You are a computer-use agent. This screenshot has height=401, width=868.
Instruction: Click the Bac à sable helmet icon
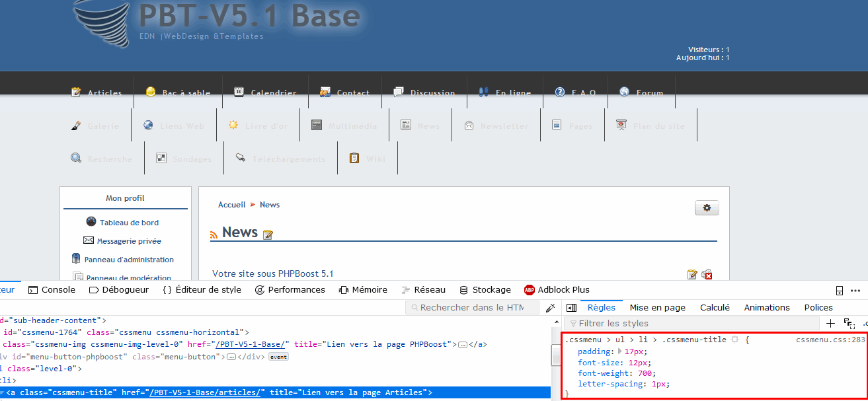(x=151, y=92)
